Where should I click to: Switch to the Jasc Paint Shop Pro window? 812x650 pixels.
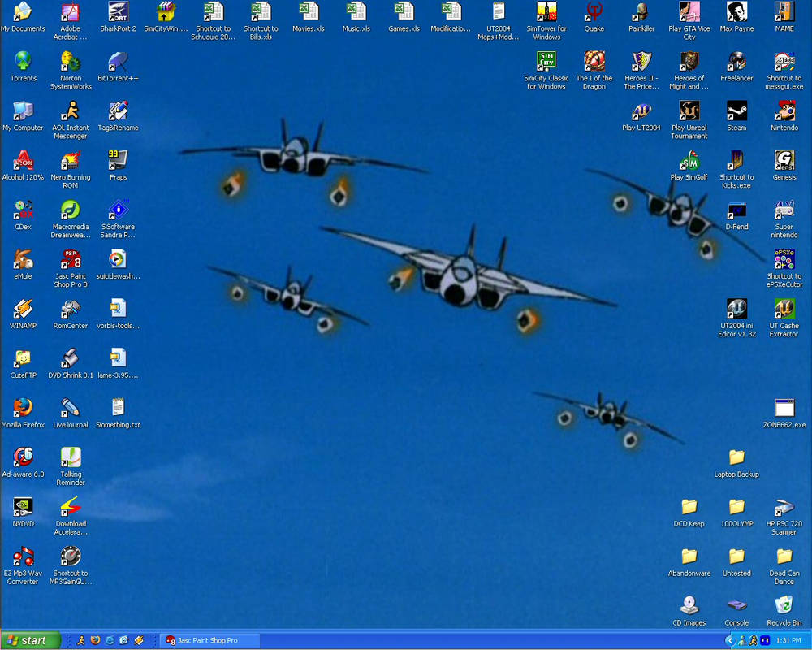209,641
